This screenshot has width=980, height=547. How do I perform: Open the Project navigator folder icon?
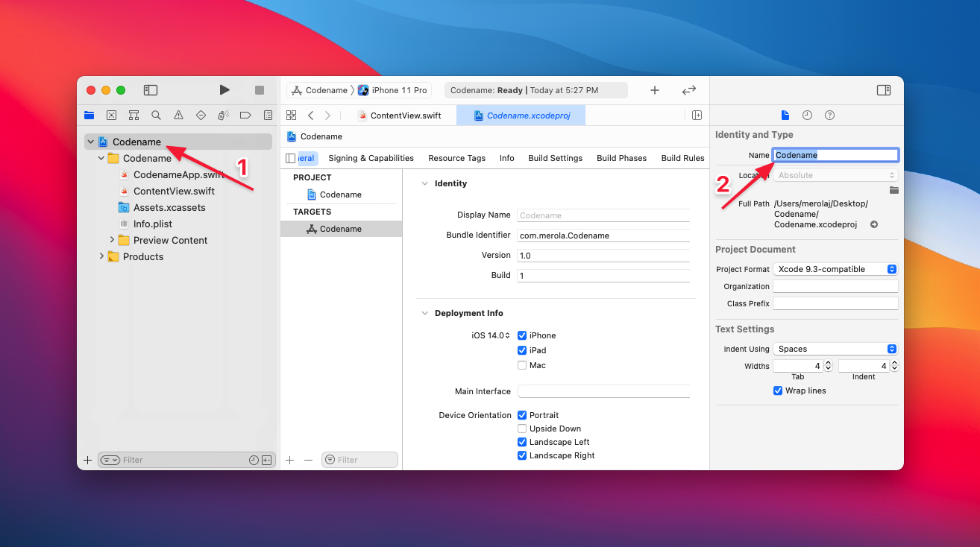89,116
